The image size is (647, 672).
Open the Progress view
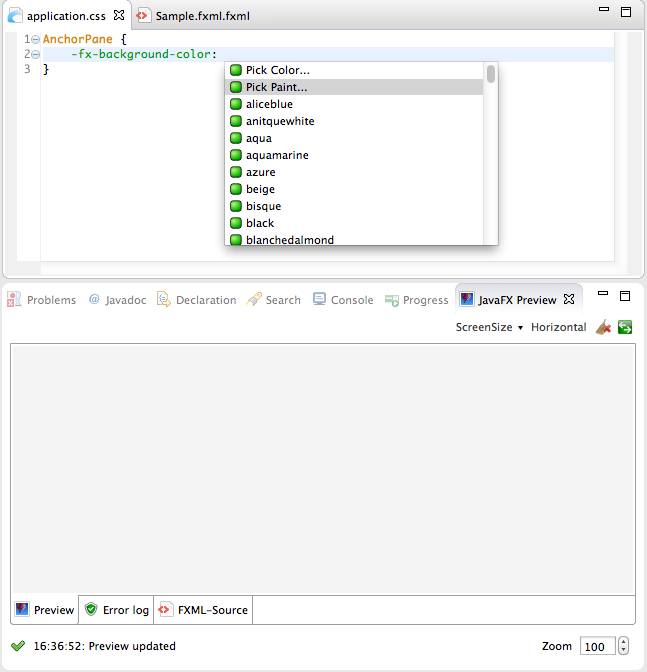coord(416,300)
